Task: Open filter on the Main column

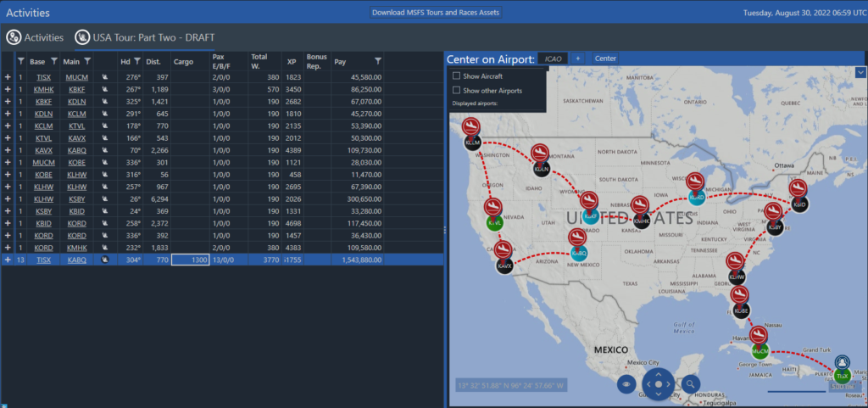Action: [x=87, y=61]
